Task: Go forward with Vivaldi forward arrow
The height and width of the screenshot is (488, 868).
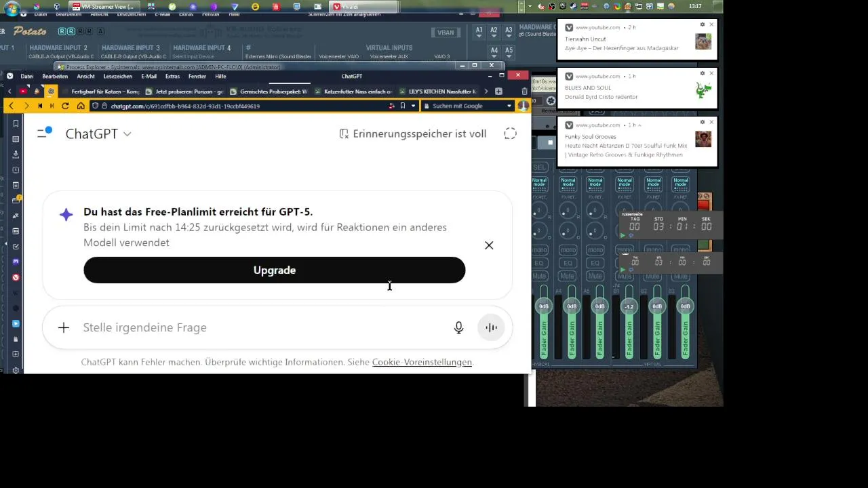Action: tap(26, 106)
